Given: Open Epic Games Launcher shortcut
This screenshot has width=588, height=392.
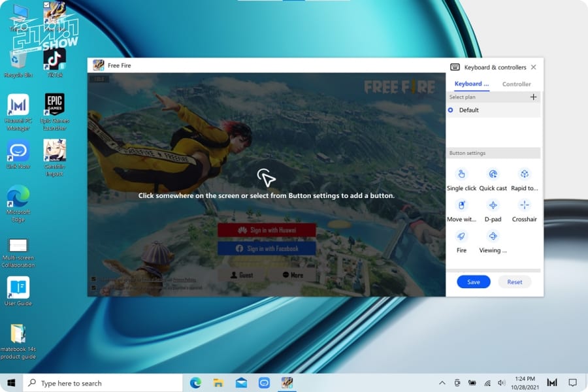Looking at the screenshot, I should [x=55, y=112].
